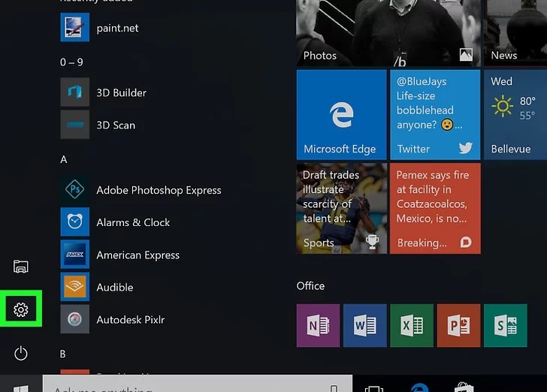Screen dimensions: 547x392
Task: Open the Weather tile for Bellevue
Action: pyautogui.click(x=515, y=115)
